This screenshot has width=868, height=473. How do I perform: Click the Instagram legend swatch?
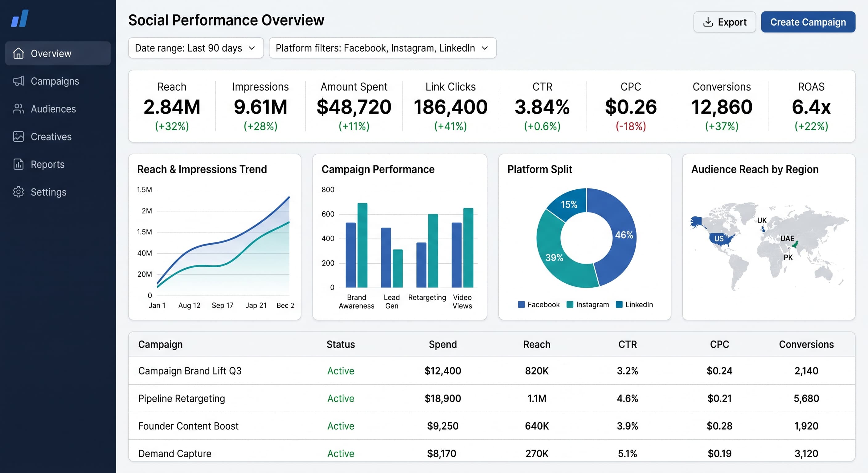point(570,304)
